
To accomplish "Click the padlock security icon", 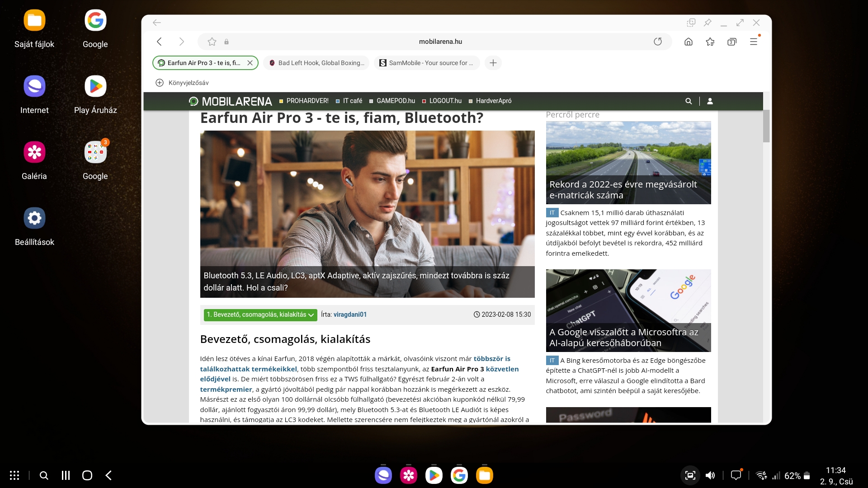I will click(226, 42).
